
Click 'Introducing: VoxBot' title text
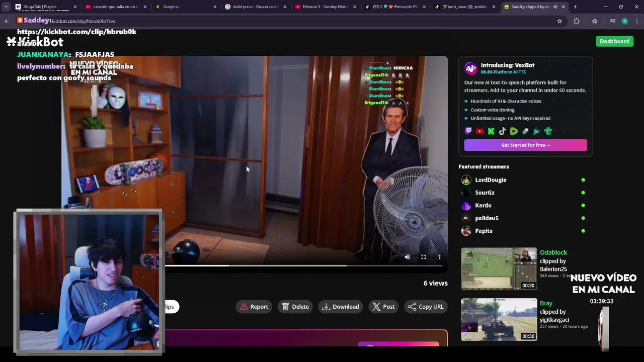[x=508, y=65]
